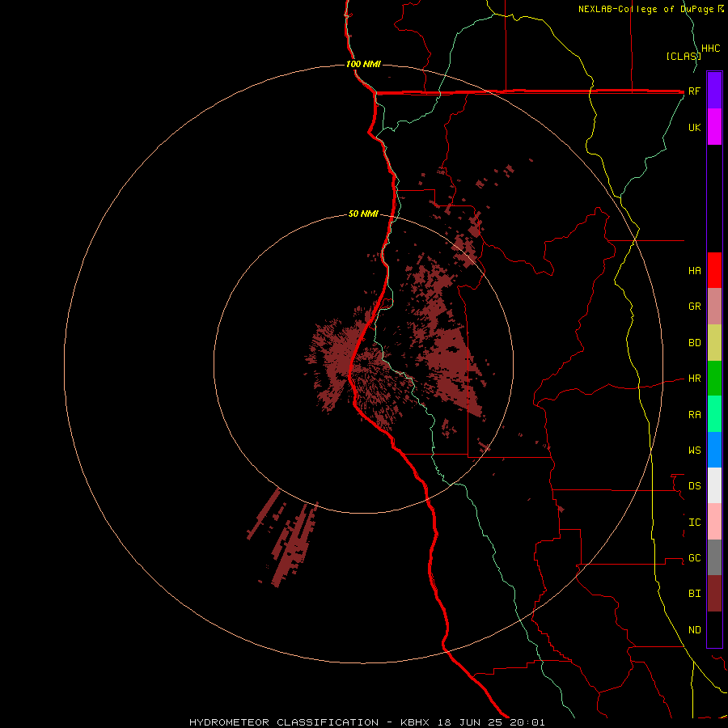Click the HHC product label
The width and height of the screenshot is (728, 728).
pos(710,49)
